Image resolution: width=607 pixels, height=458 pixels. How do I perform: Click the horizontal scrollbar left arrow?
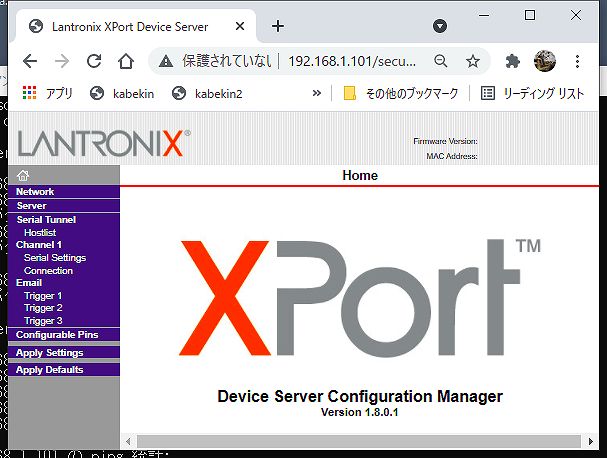(x=128, y=441)
